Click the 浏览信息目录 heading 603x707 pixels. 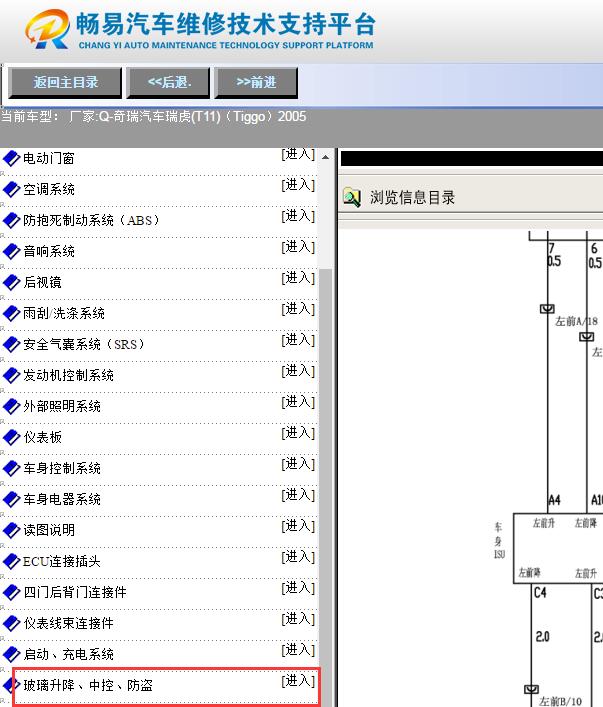pyautogui.click(x=412, y=197)
